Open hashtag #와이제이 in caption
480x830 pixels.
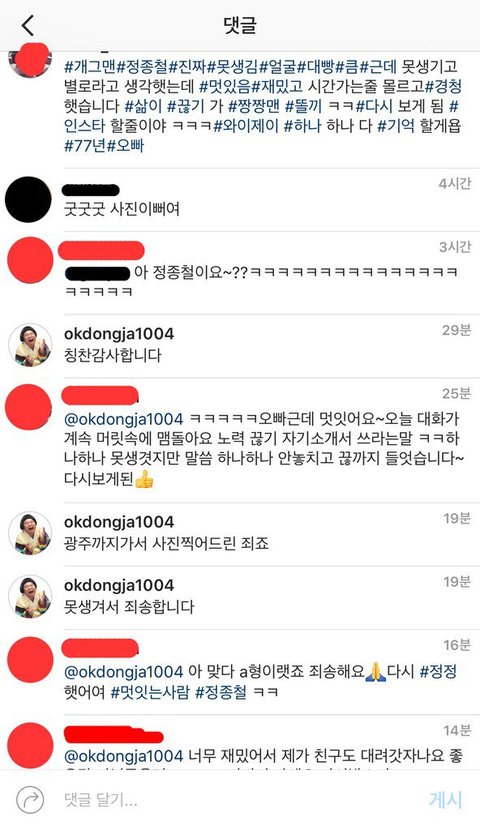(246, 126)
